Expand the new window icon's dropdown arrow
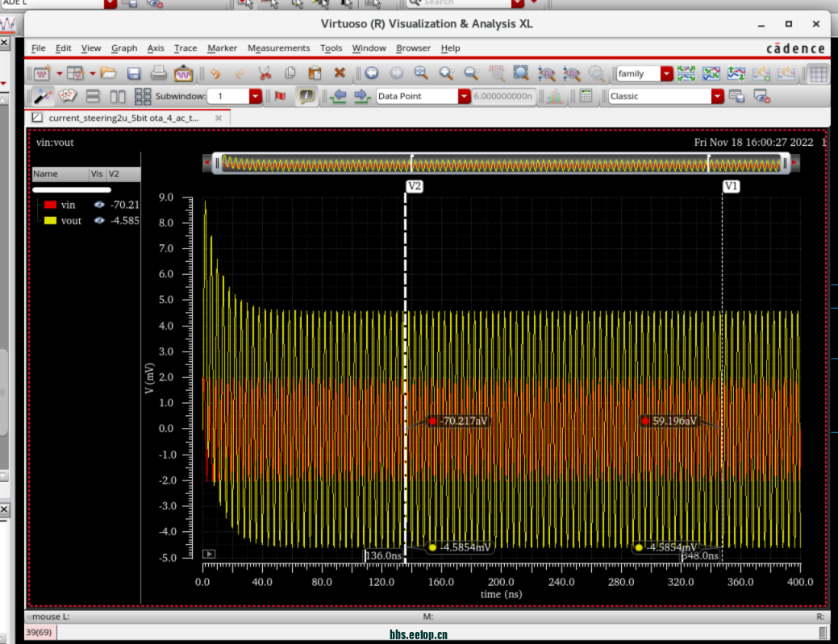The image size is (838, 644). click(60, 73)
